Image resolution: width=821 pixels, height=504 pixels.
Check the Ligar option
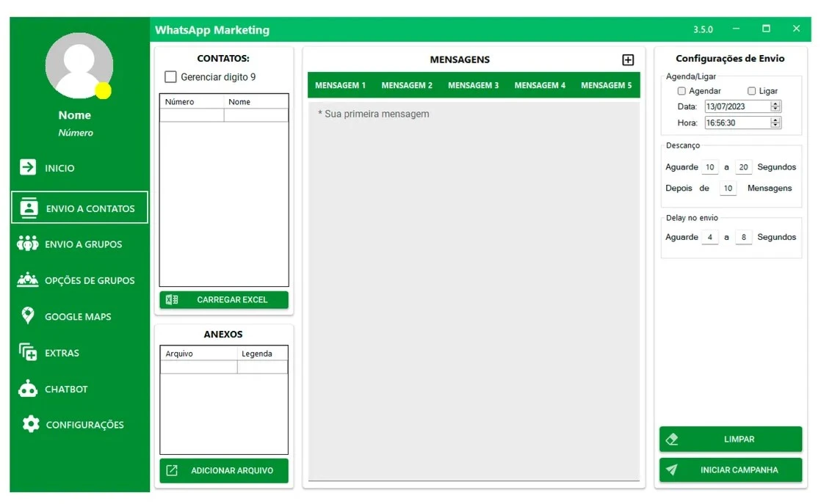(751, 91)
